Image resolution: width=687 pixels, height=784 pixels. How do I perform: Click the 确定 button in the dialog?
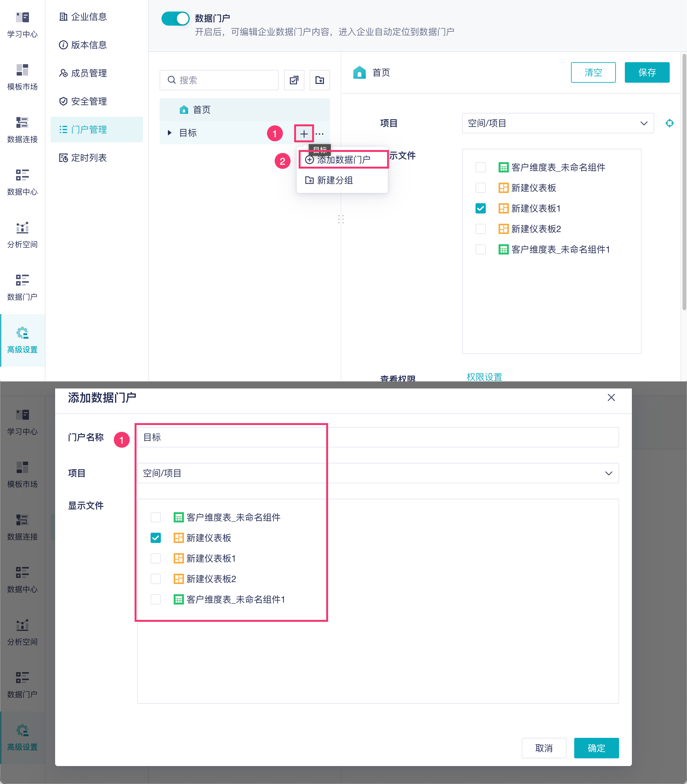pyautogui.click(x=596, y=748)
